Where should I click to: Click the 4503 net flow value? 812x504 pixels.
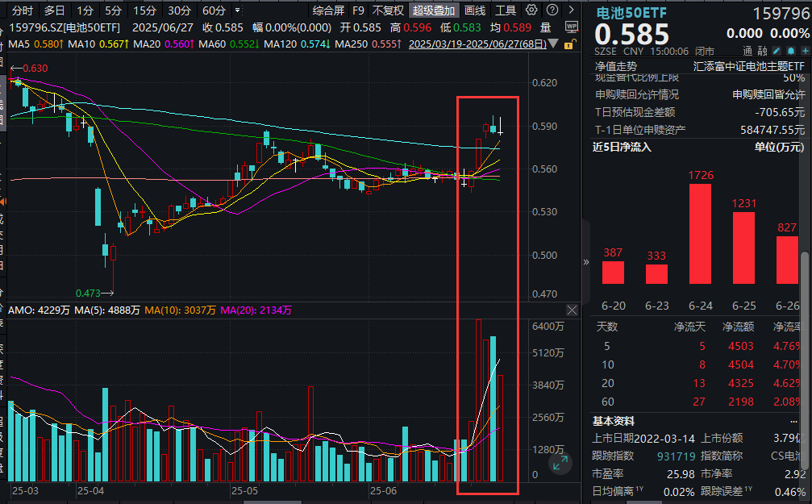[x=740, y=346]
